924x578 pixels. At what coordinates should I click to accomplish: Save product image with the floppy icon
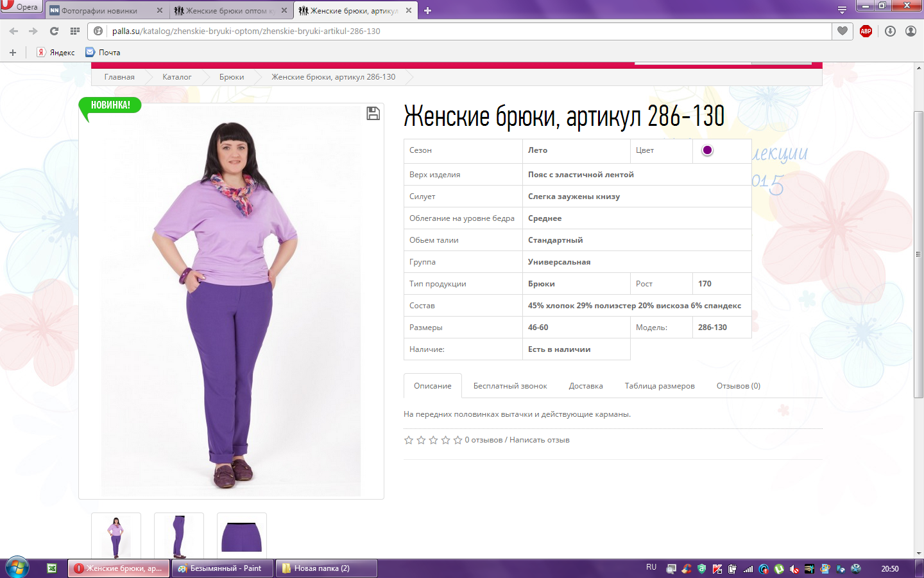click(373, 114)
